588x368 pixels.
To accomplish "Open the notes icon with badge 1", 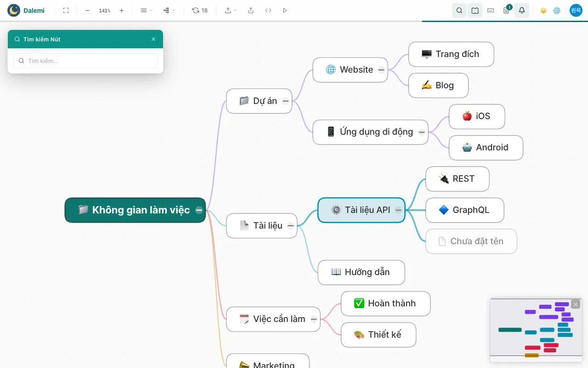I will 506,10.
